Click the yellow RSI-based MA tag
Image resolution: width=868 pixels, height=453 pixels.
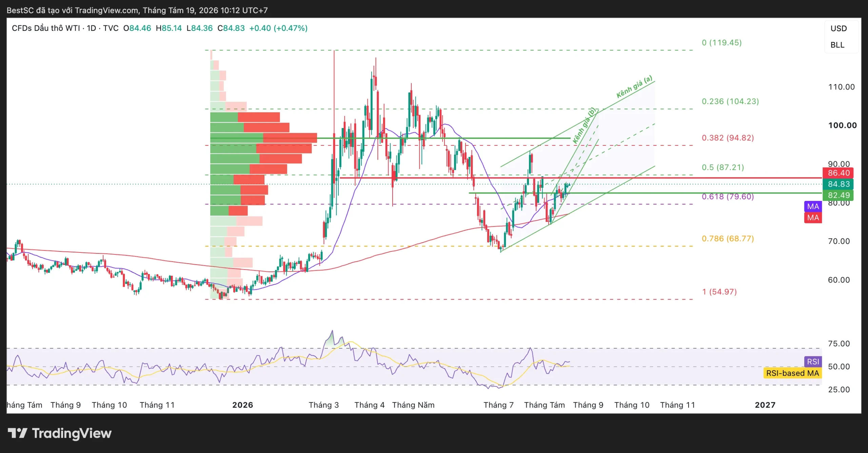pyautogui.click(x=792, y=373)
